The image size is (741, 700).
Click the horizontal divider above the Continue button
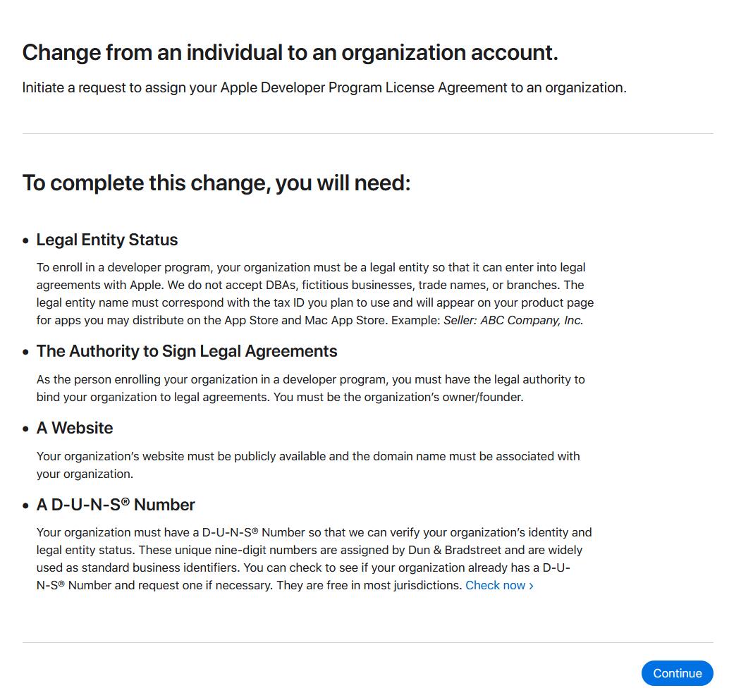pyautogui.click(x=367, y=642)
